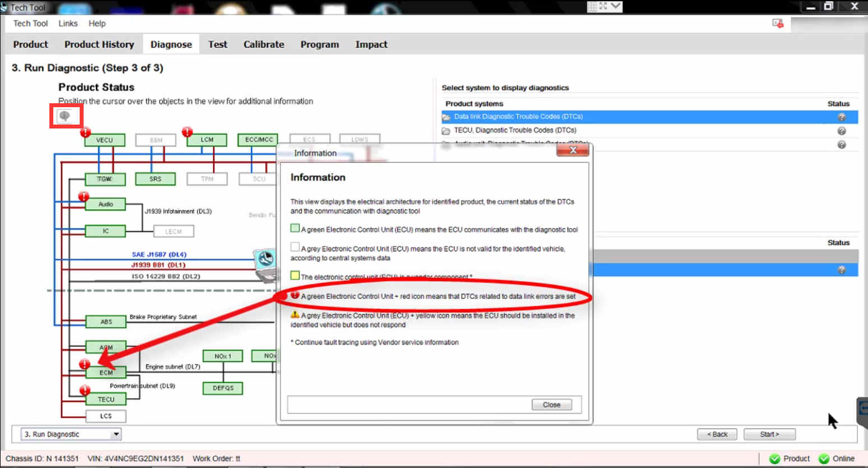Switch to the Product History tab
The height and width of the screenshot is (468, 868).
[99, 44]
